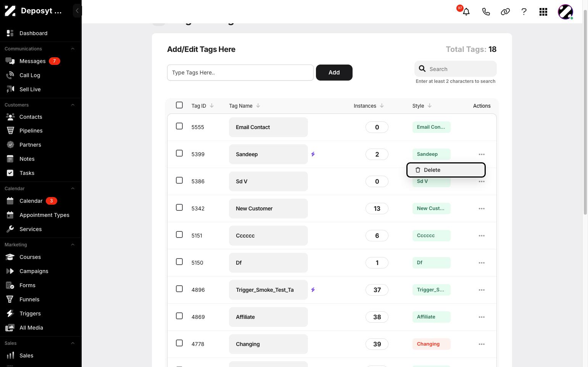Open the help question mark

[524, 12]
